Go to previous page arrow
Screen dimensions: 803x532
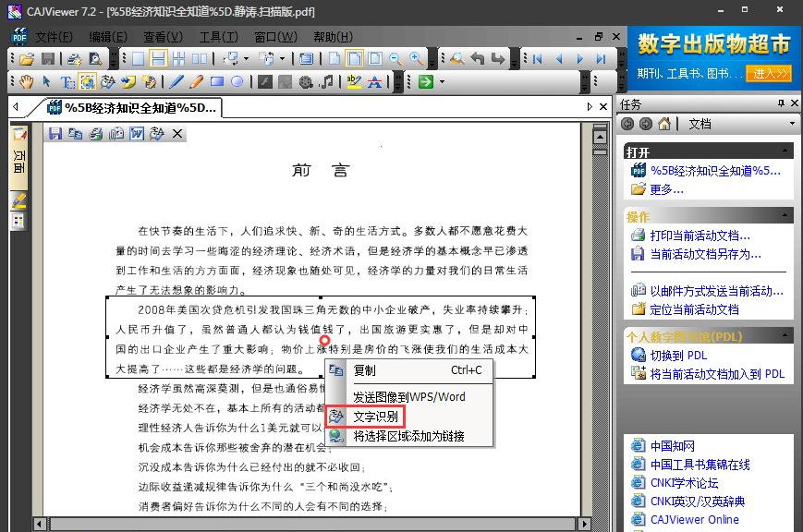[x=559, y=59]
